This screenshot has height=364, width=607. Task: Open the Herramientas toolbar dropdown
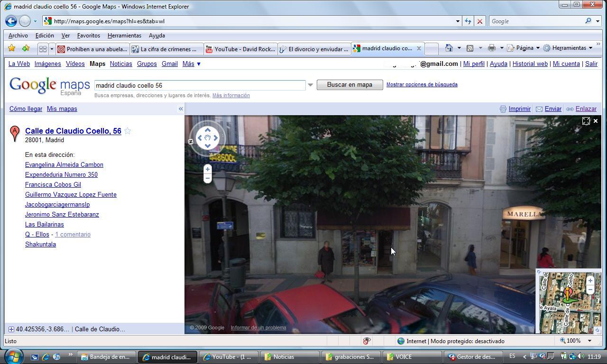tap(568, 48)
